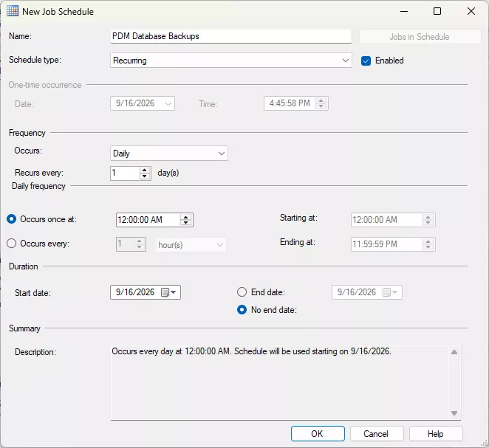Choose the No end date radio option
The image size is (489, 448).
242,310
